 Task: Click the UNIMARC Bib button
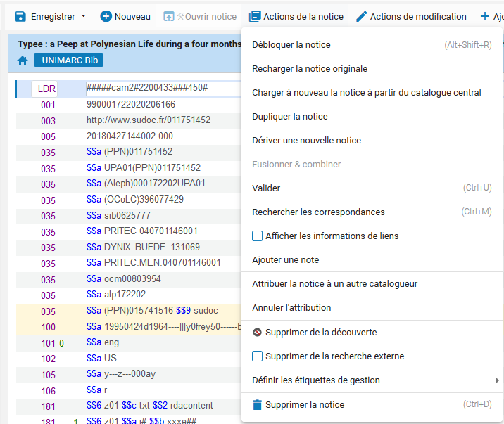[x=68, y=60]
